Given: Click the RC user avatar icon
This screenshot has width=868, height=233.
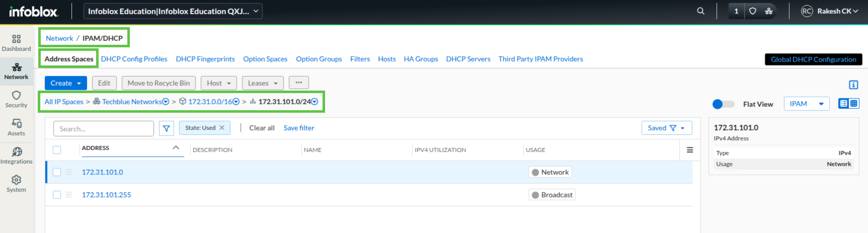Looking at the screenshot, I should pos(807,11).
